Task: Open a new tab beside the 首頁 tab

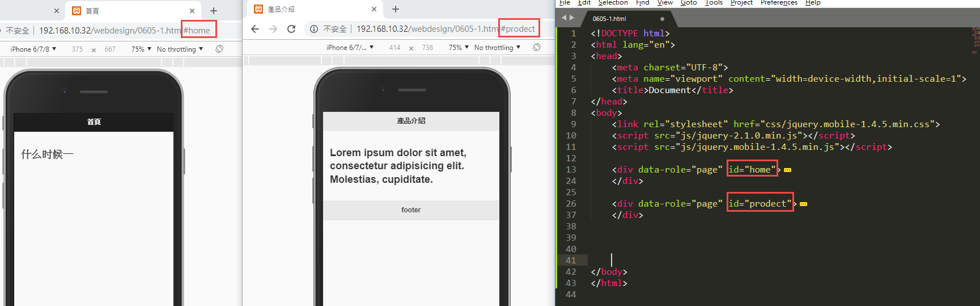Action: point(214,11)
